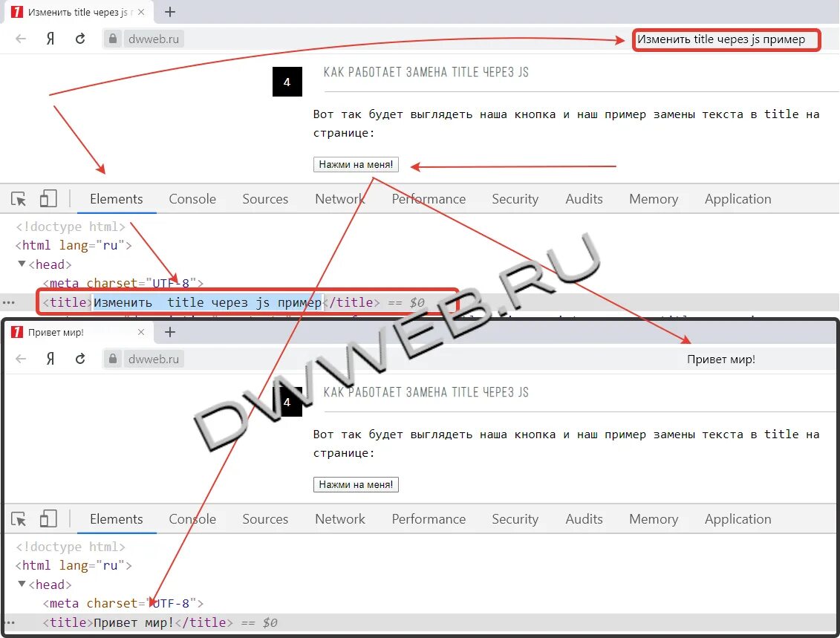
Task: Open Audits tab in lower DevTools
Action: tap(584, 519)
